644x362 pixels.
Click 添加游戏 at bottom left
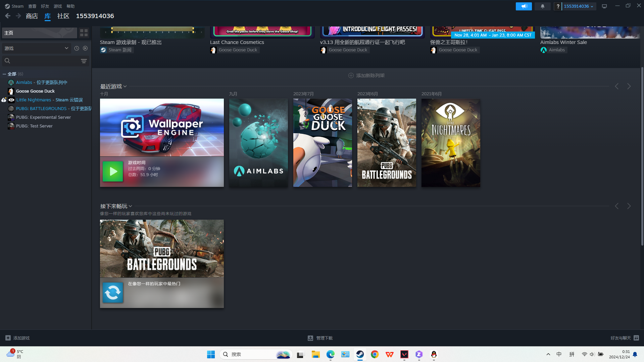tap(21, 338)
